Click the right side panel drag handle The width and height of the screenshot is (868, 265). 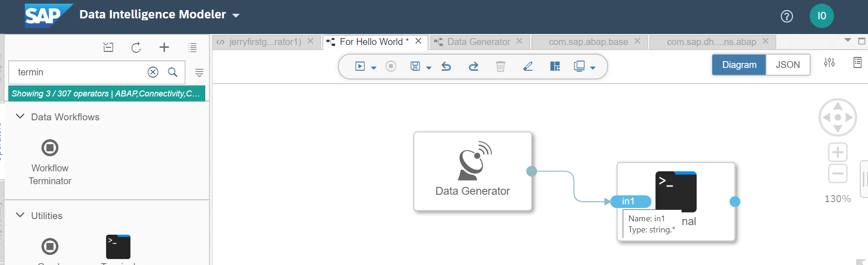click(x=864, y=179)
